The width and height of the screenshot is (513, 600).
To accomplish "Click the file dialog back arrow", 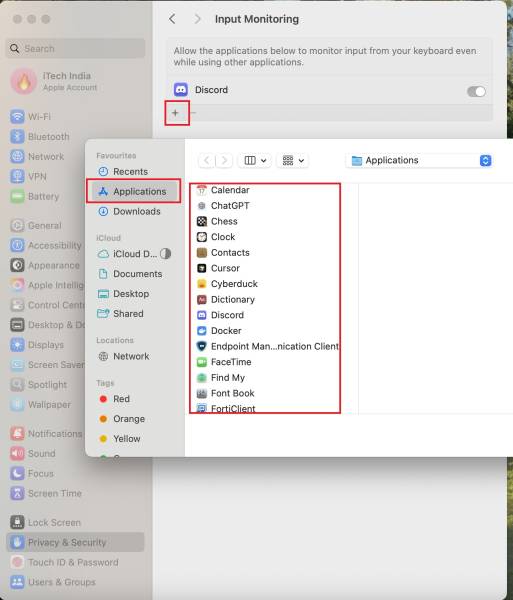I will pos(207,160).
